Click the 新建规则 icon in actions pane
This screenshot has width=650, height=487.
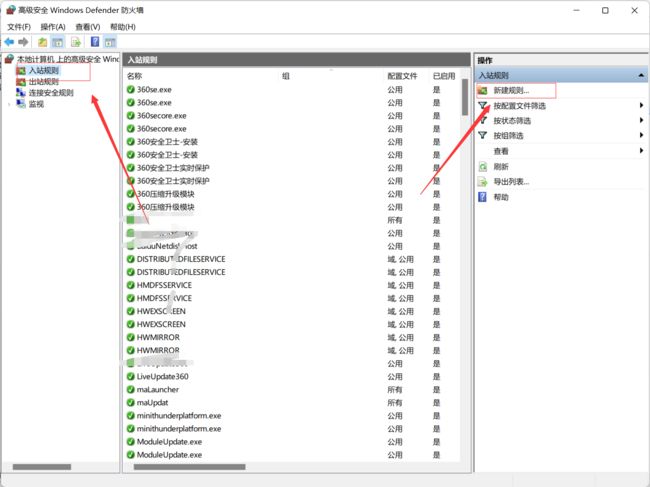482,90
